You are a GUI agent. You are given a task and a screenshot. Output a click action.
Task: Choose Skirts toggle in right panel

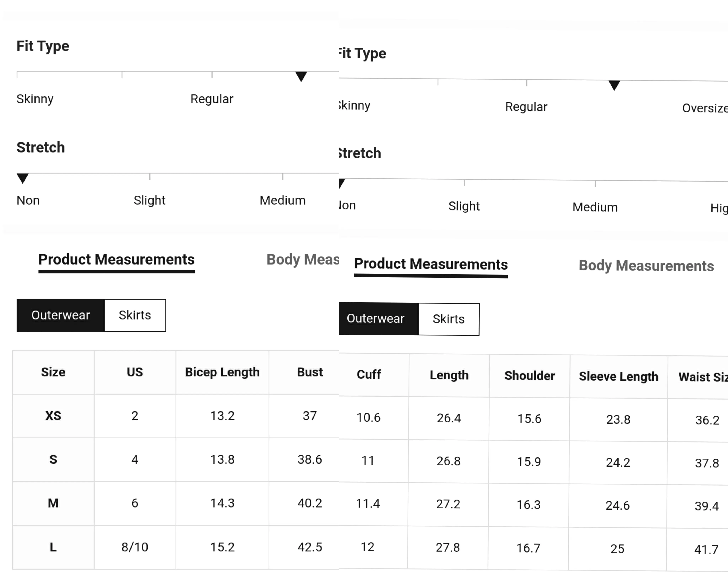click(x=449, y=319)
